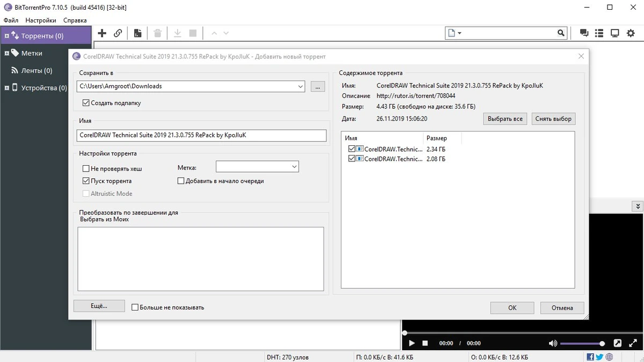Screen dimensions: 644x362
Task: Click the Labels tag icon in sidebar
Action: point(15,53)
